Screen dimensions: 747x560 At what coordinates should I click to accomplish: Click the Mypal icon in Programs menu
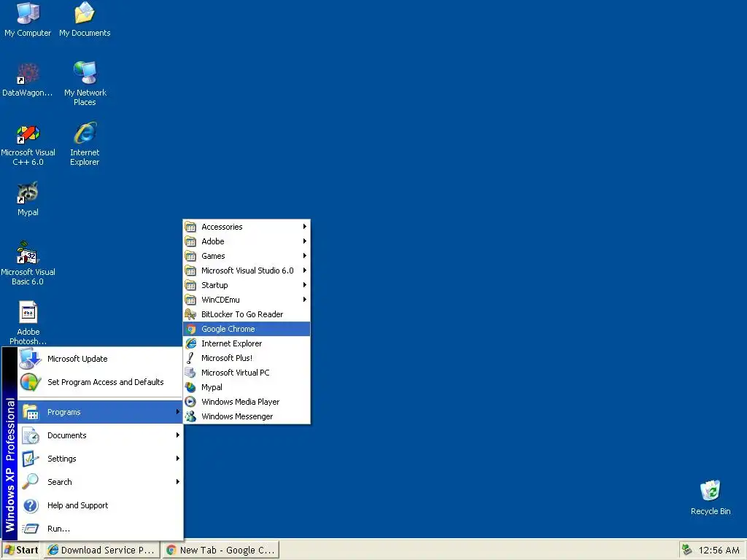(x=190, y=387)
